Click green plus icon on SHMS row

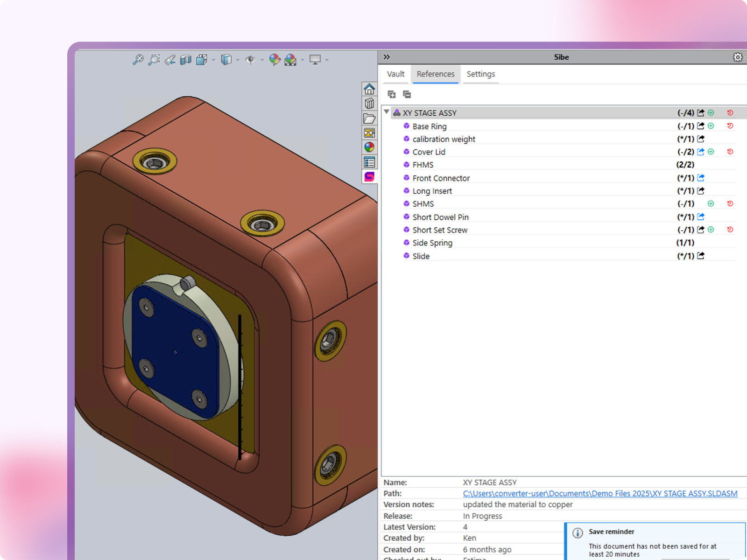(x=711, y=203)
